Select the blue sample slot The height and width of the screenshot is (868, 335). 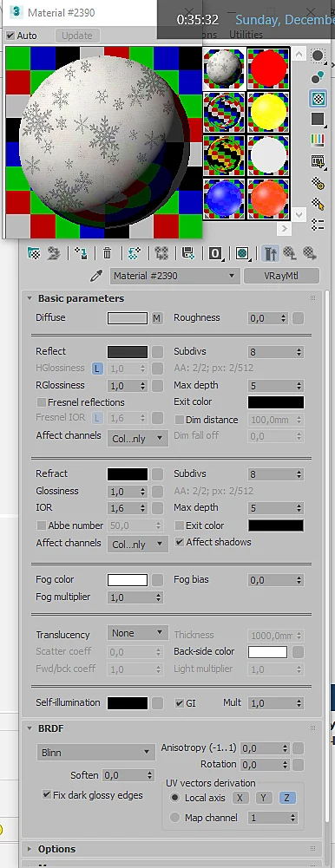click(225, 199)
